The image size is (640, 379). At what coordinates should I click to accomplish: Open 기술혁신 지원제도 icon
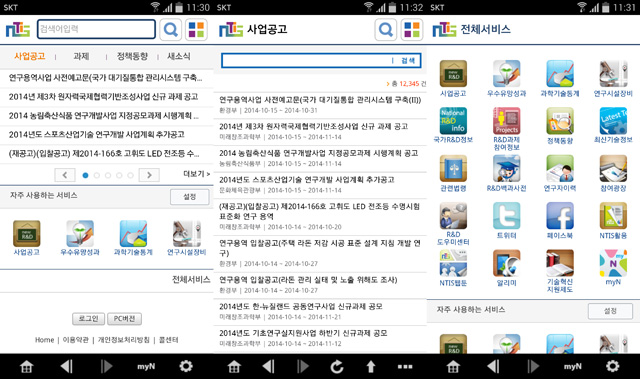560,263
